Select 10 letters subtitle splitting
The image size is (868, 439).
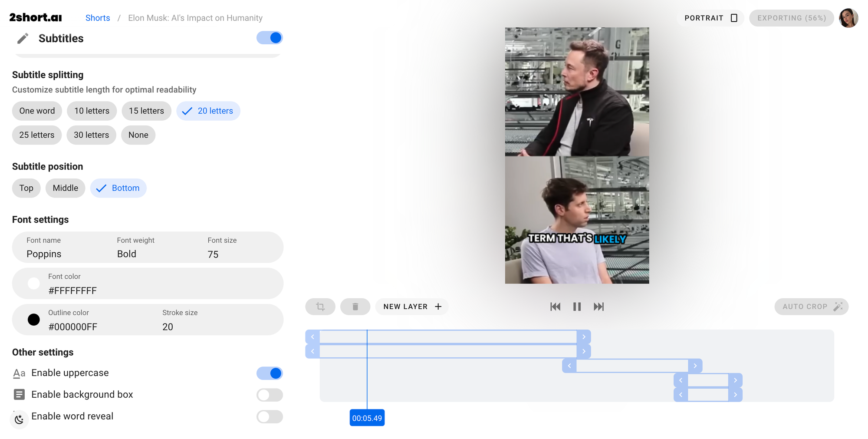(92, 111)
